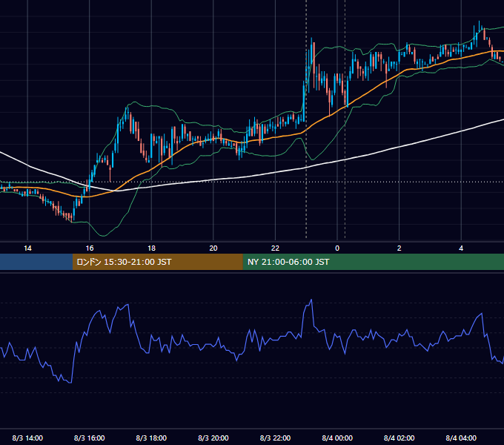Click the 8/3 18:00 time label
The height and width of the screenshot is (445, 504).
coord(151,438)
